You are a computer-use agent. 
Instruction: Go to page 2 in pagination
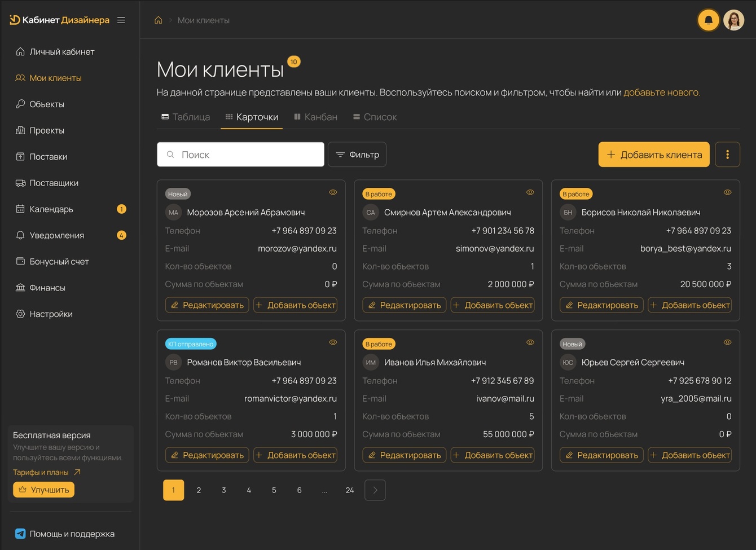click(199, 490)
